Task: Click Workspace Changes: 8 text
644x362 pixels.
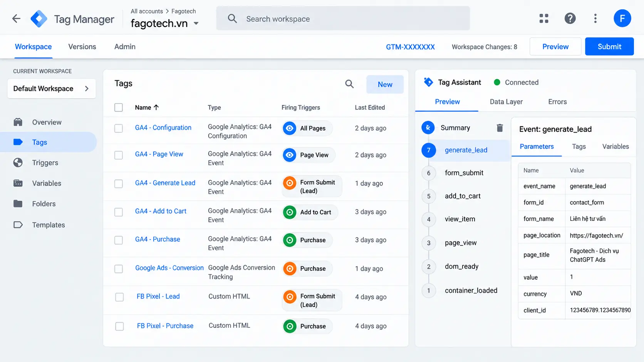Action: point(485,47)
